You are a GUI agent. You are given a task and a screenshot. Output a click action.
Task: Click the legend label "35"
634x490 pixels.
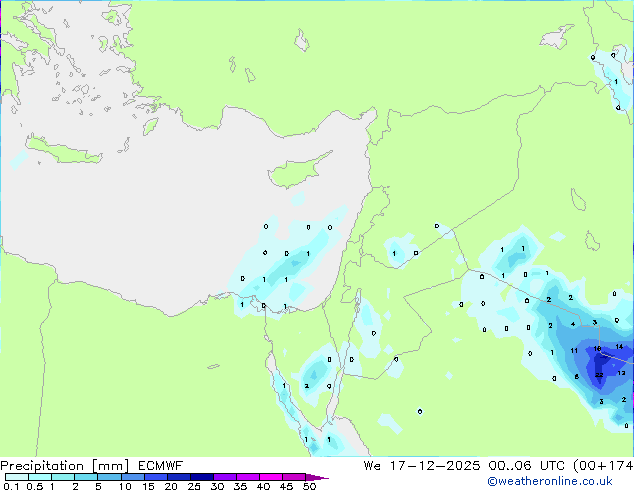tap(240, 486)
